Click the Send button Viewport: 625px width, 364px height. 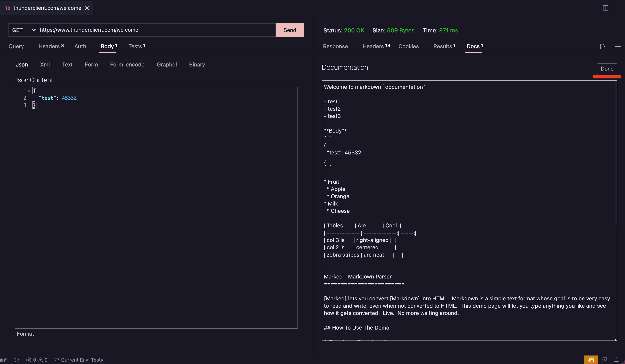tap(289, 30)
